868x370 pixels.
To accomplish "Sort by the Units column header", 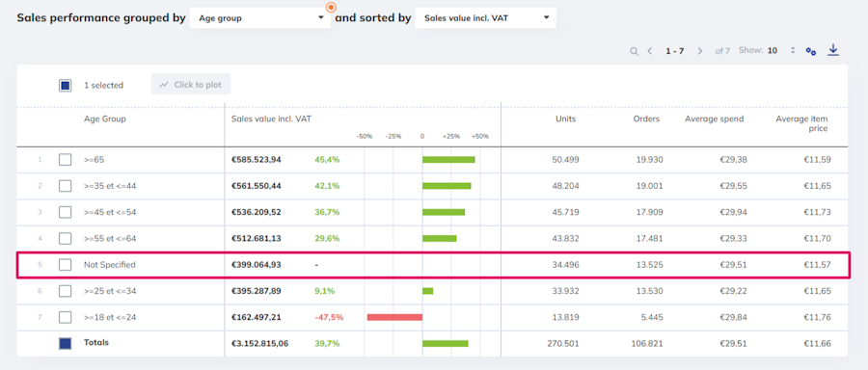I will (566, 119).
